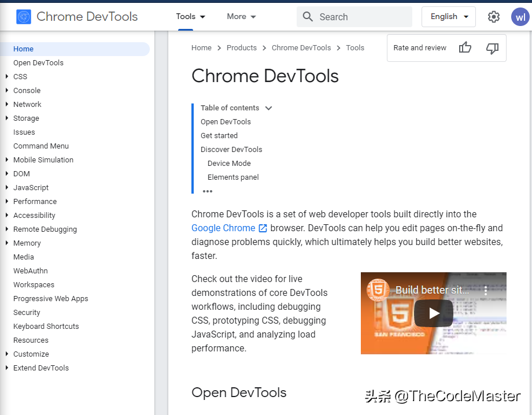Show more table of contents entries
This screenshot has height=415, width=532.
point(207,191)
